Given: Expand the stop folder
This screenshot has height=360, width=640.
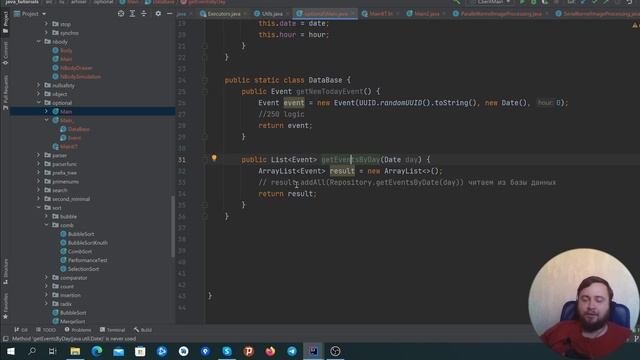Looking at the screenshot, I should tap(46, 24).
